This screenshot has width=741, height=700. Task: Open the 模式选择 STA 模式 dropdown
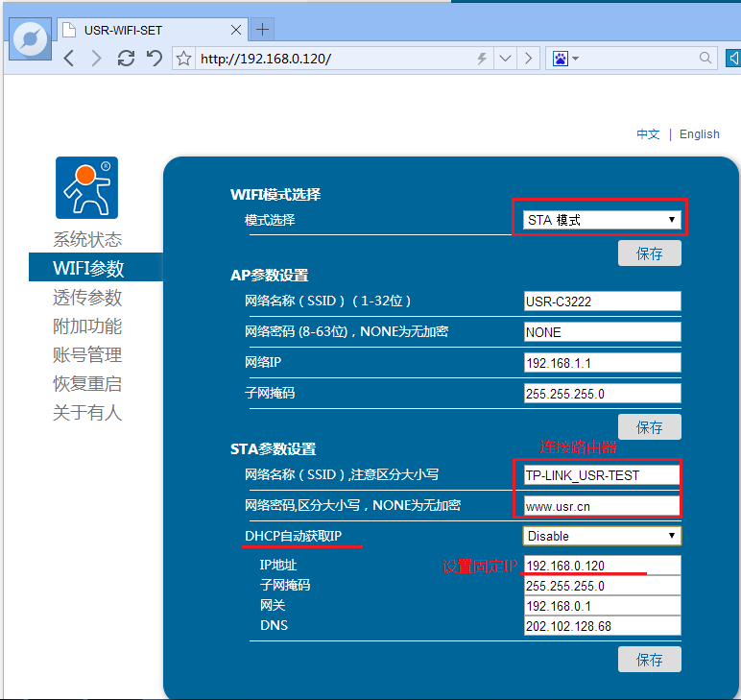[x=602, y=220]
